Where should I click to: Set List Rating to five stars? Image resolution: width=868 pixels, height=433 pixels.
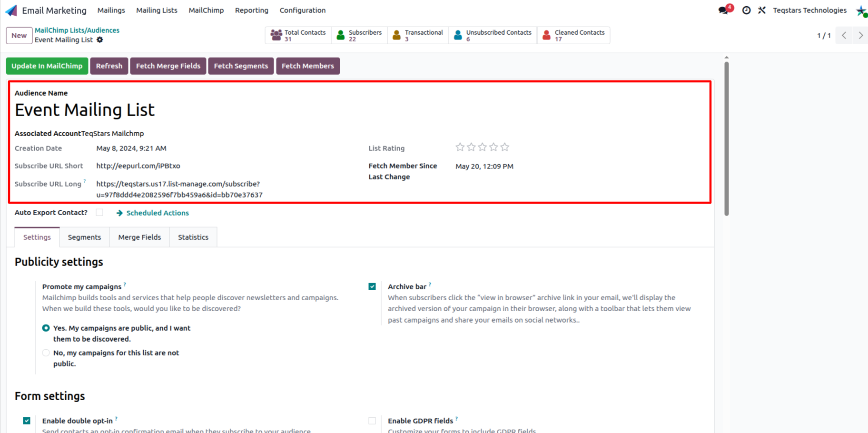pos(505,148)
